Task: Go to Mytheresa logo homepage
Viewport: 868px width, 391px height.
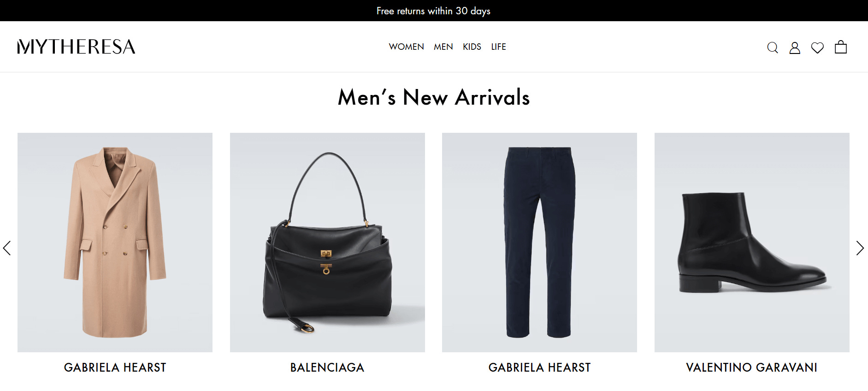Action: pyautogui.click(x=77, y=47)
